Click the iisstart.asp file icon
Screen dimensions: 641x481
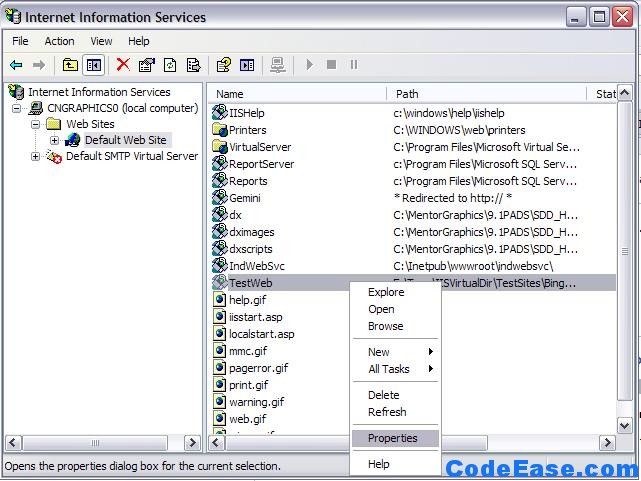tap(220, 317)
